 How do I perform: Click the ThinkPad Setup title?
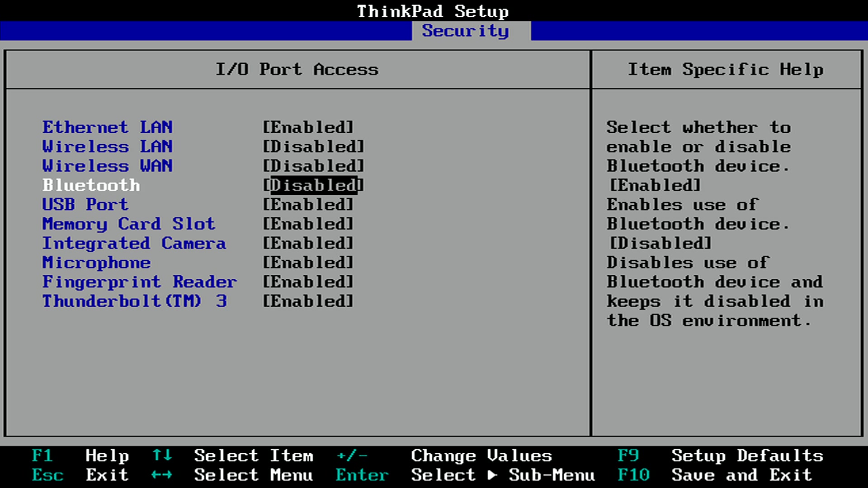click(x=433, y=11)
